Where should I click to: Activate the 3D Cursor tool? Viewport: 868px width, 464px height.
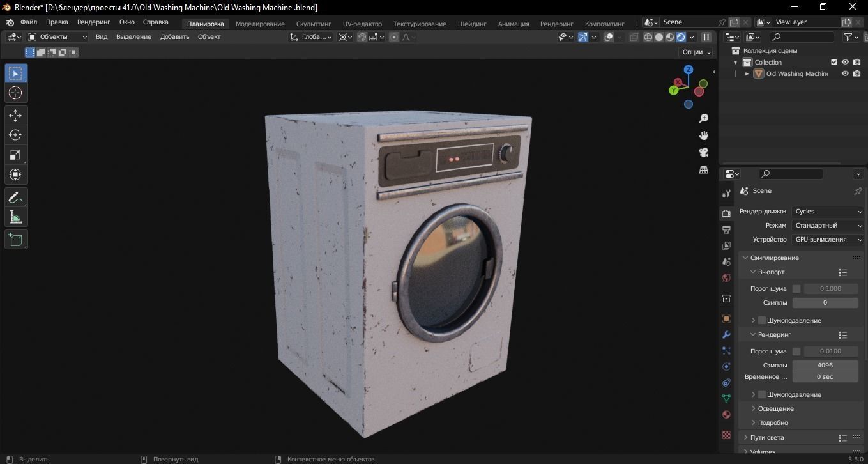coord(15,93)
